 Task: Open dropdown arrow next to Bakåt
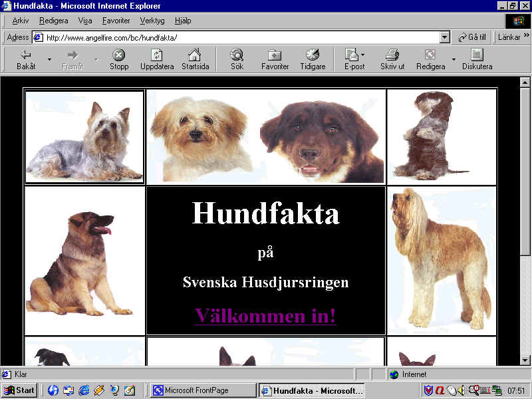click(x=49, y=59)
